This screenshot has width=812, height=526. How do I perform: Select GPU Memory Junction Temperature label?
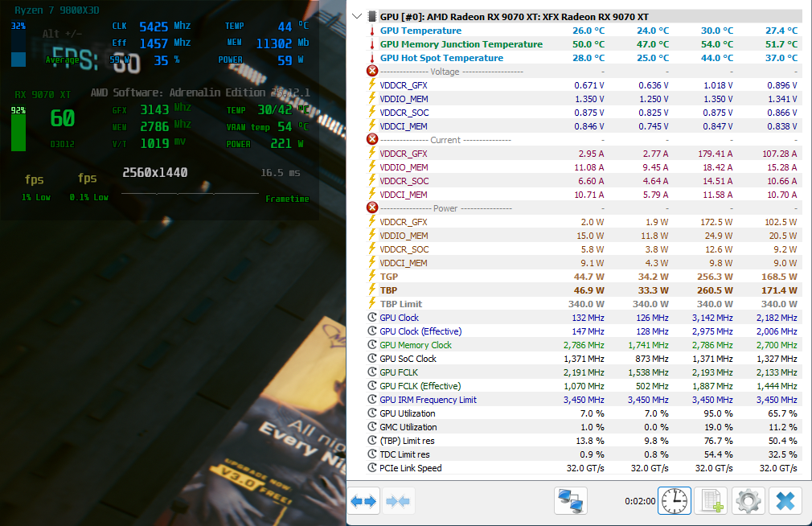point(461,44)
